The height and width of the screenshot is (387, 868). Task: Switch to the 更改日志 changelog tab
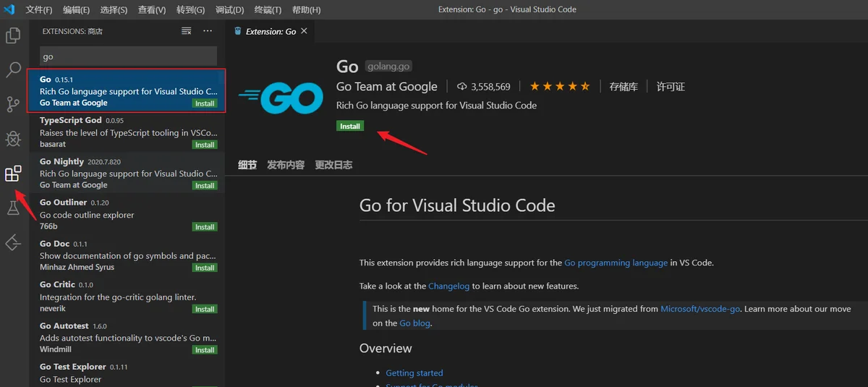coord(333,165)
